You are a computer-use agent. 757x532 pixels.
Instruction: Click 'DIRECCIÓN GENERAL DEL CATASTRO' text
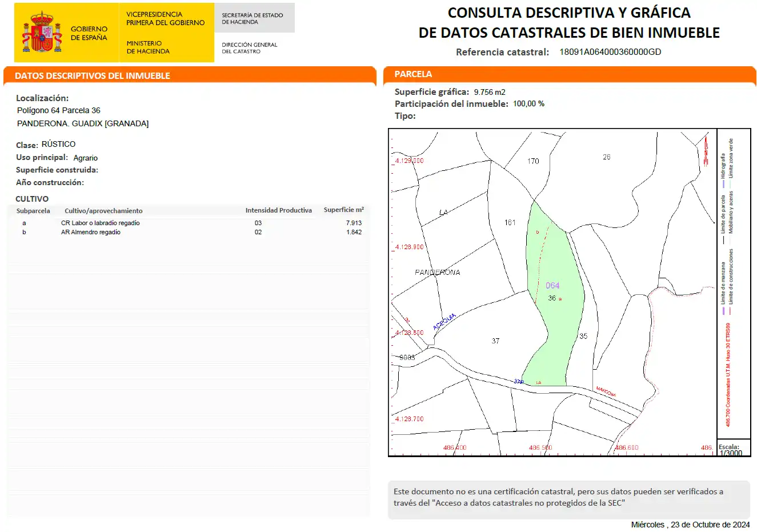249,48
